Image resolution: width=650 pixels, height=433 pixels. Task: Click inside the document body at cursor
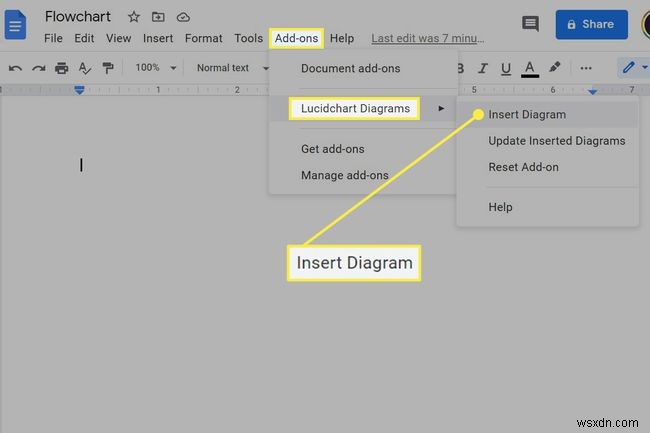point(81,164)
